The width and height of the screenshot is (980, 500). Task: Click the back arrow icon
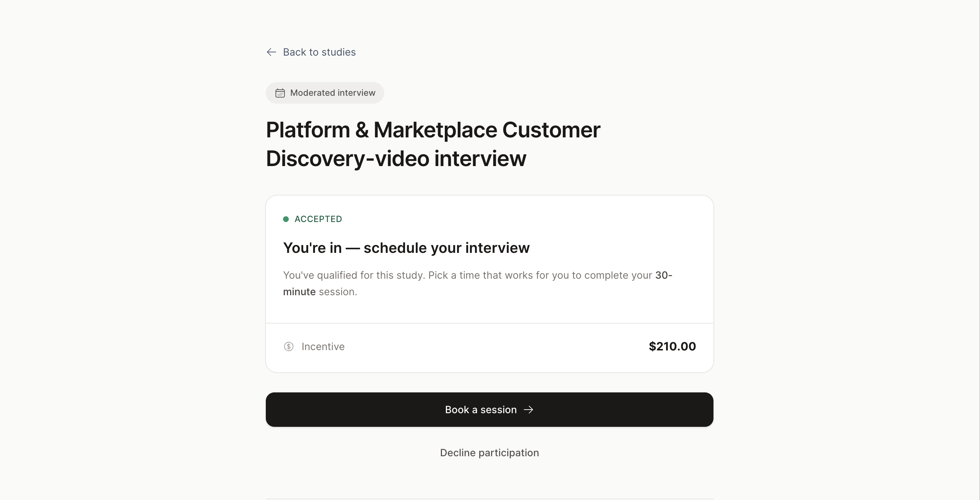click(x=271, y=52)
